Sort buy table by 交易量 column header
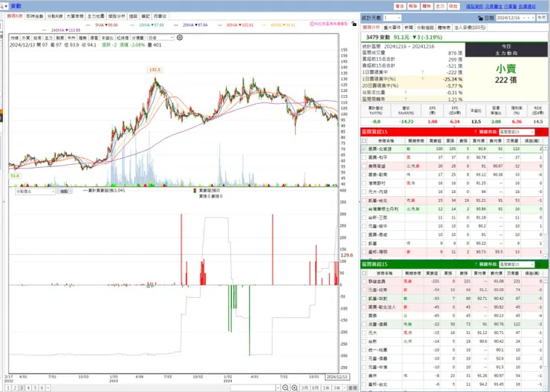This screenshot has width=550, height=392. (512, 140)
